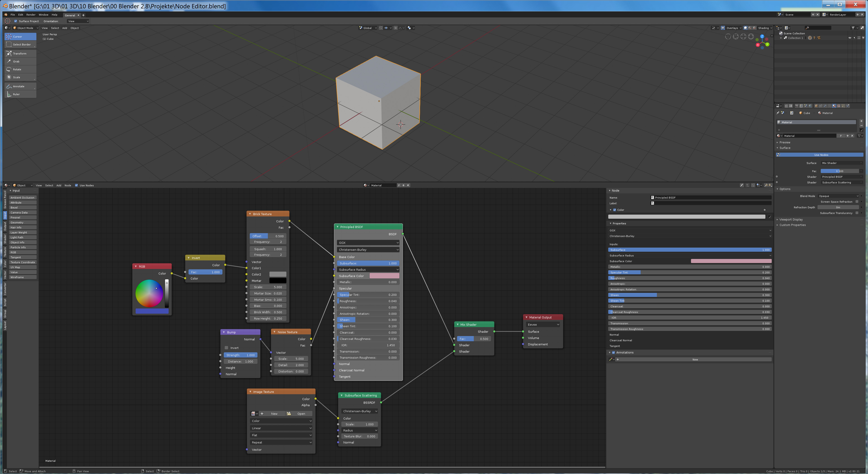Screen dimensions: 868x474
Task: Click the blue Use Nodes button in Surface panel
Action: [821, 155]
